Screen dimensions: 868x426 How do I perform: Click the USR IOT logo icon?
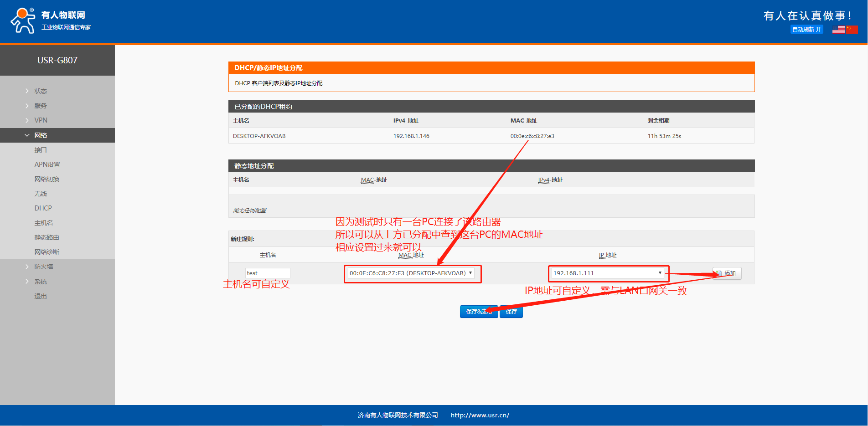pos(23,21)
